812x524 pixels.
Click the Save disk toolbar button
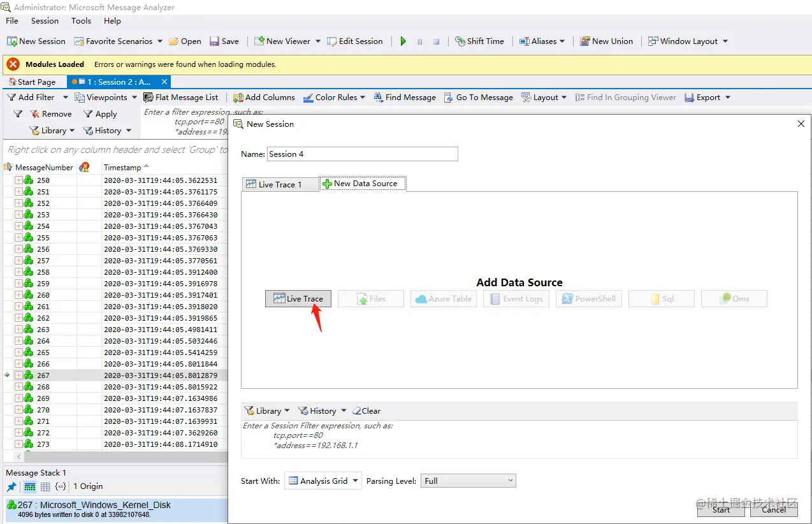[x=224, y=41]
